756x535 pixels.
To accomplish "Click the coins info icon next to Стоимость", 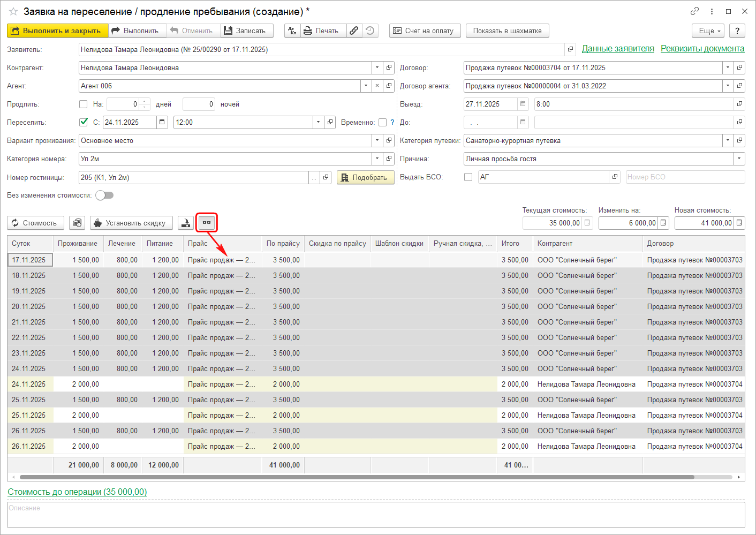I will (77, 223).
